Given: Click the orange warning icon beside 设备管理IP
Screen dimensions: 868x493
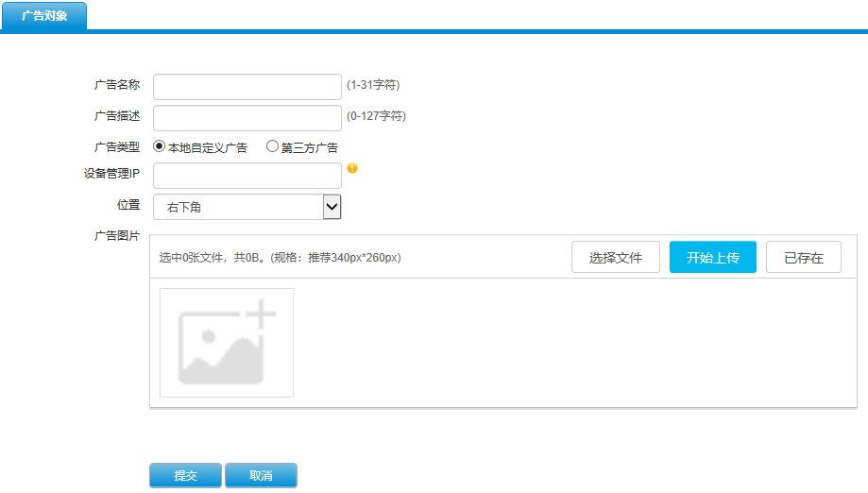Looking at the screenshot, I should [x=352, y=168].
